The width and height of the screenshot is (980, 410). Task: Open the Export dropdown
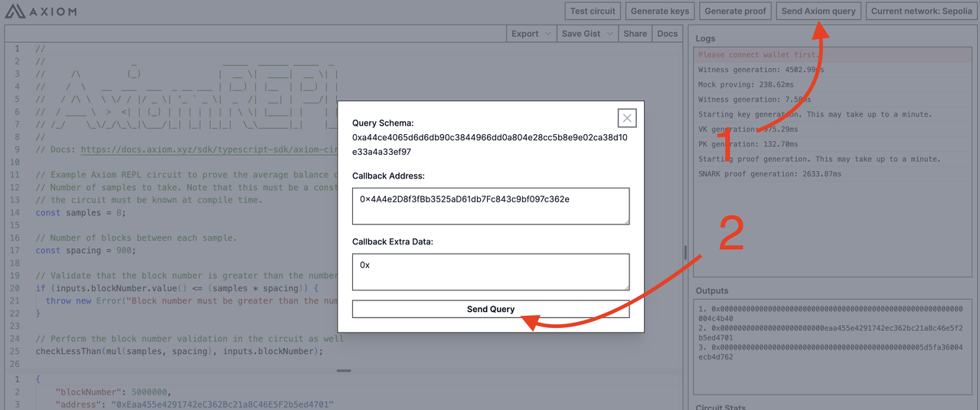click(x=531, y=34)
